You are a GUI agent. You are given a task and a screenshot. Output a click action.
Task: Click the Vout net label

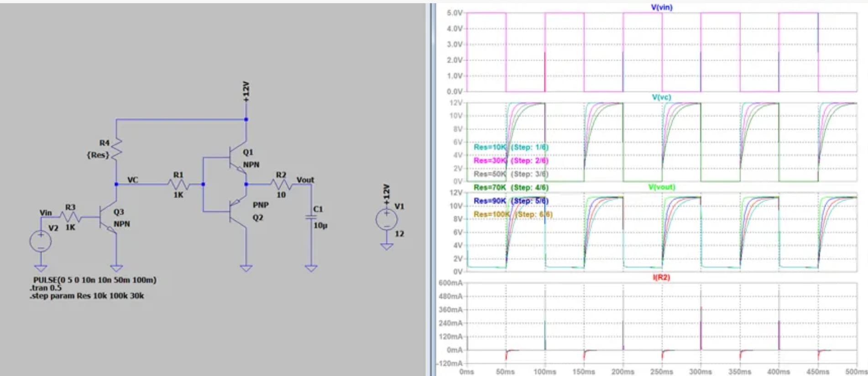pyautogui.click(x=305, y=180)
